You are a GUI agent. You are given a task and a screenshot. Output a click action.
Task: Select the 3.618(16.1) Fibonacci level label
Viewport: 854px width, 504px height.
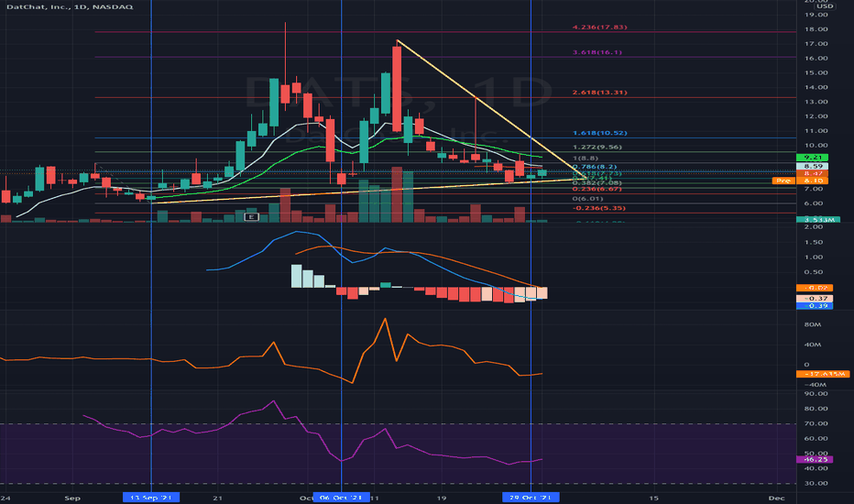tap(597, 52)
